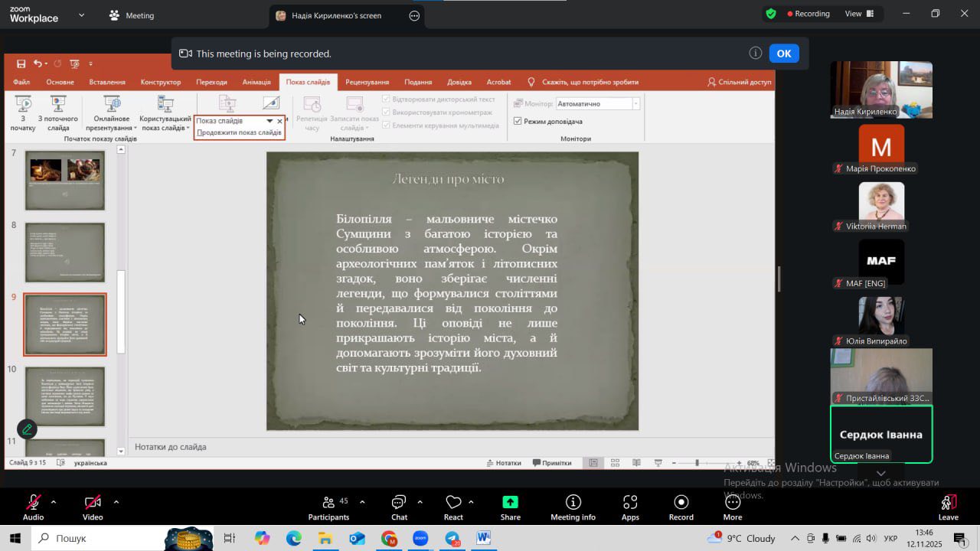980x551 pixels.
Task: Select slide 8 thumbnail
Action: point(65,253)
